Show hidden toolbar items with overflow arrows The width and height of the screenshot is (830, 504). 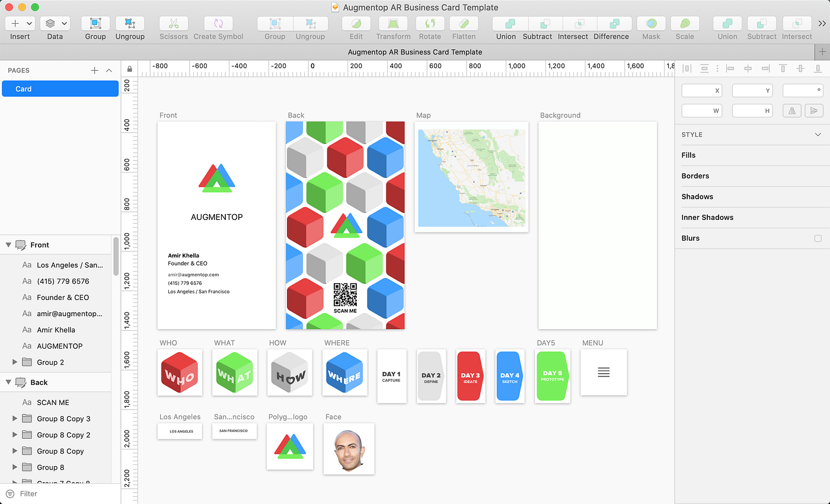822,24
